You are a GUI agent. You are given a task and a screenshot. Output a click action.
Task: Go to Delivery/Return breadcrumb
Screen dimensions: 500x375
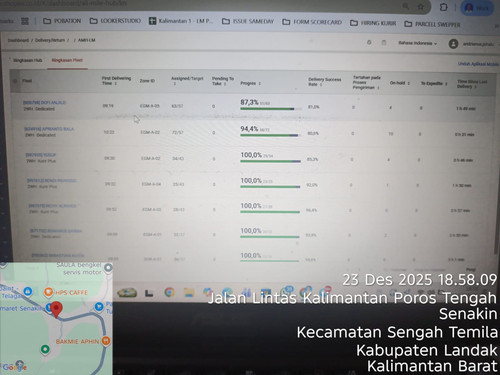tap(50, 40)
